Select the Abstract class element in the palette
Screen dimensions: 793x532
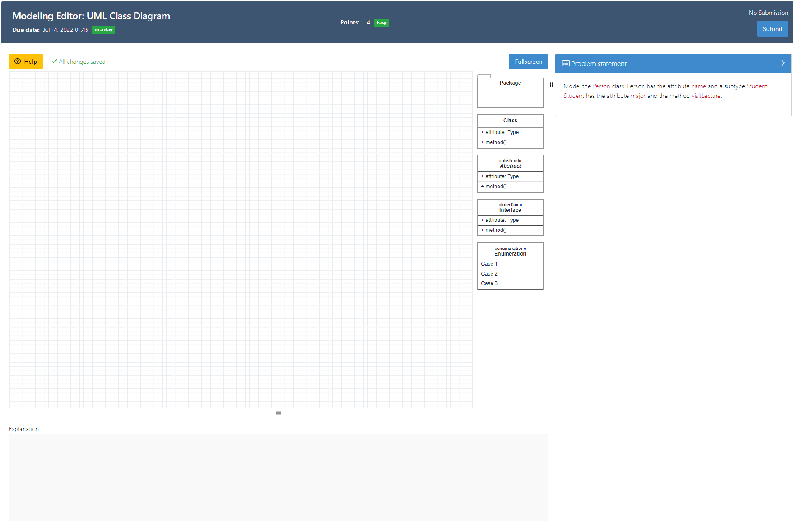(510, 173)
